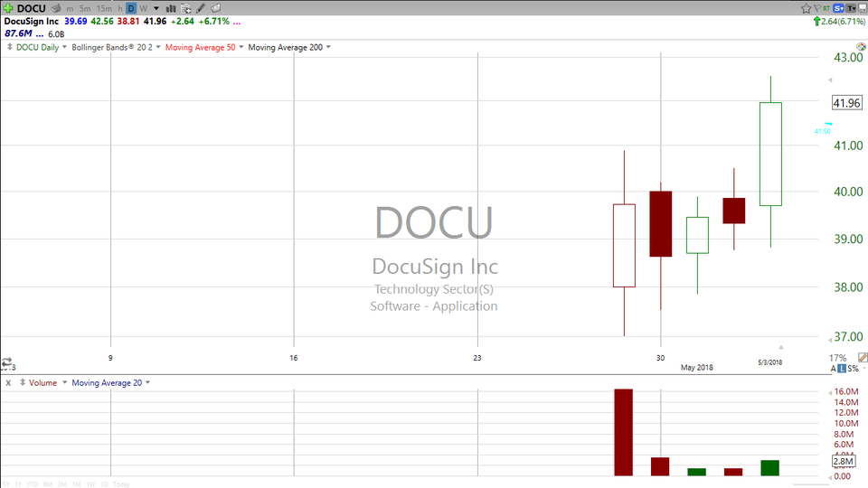Switch to the 15m timeframe
Image resolution: width=868 pixels, height=488 pixels.
click(104, 9)
